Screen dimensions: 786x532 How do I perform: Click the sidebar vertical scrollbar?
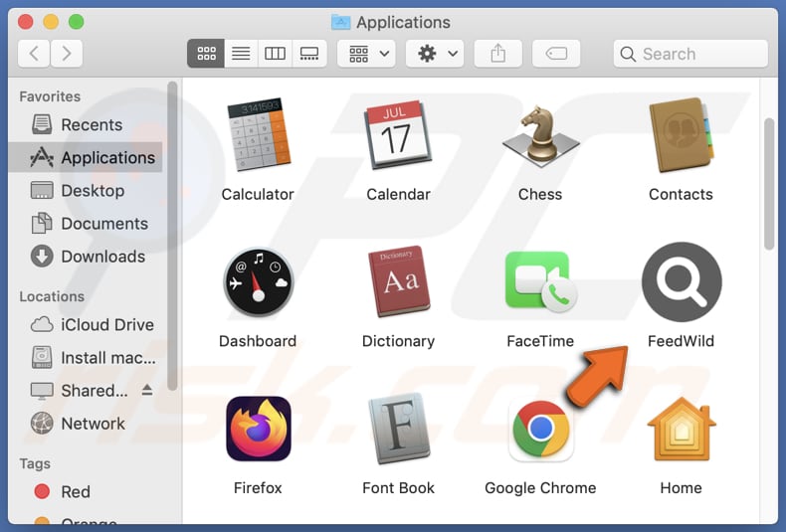point(172,236)
